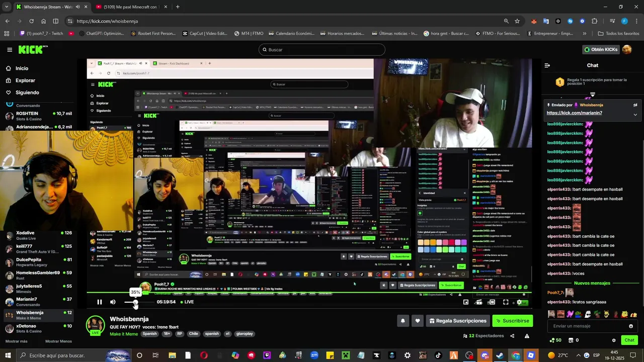Open ROSHTEIN channel in sidebar
Screen dimensions: 644x362
pos(39,116)
